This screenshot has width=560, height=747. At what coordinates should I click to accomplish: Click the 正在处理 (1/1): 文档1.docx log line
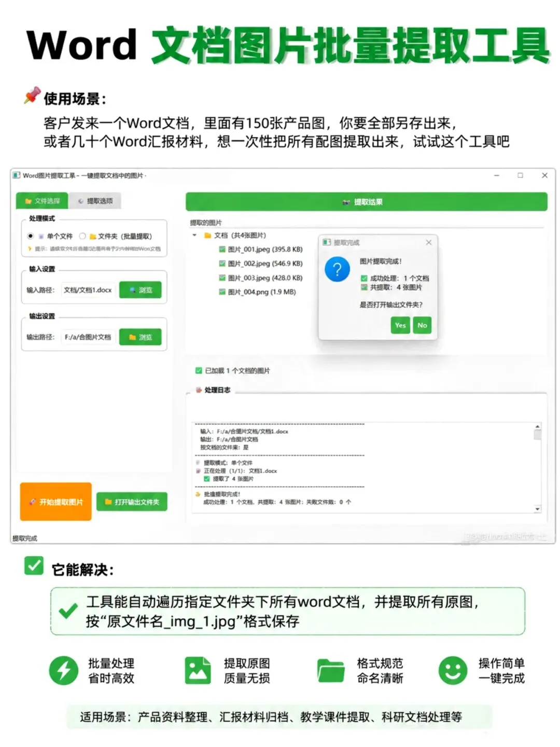[x=240, y=471]
